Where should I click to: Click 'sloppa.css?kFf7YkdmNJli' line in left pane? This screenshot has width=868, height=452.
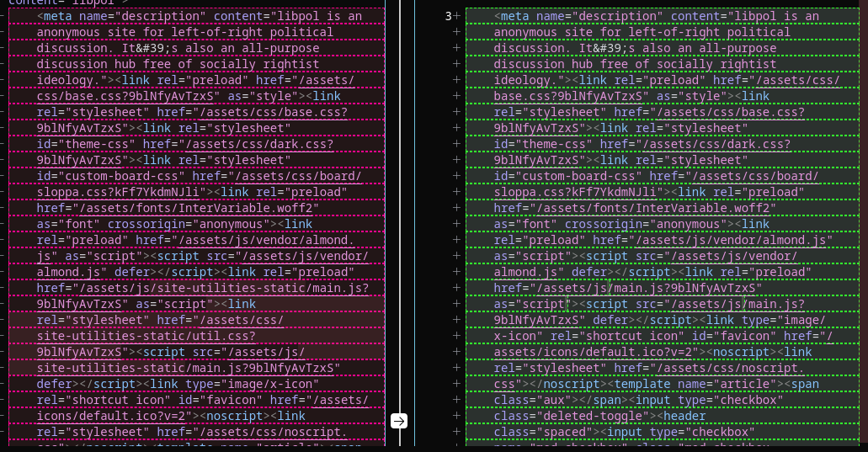(x=192, y=193)
